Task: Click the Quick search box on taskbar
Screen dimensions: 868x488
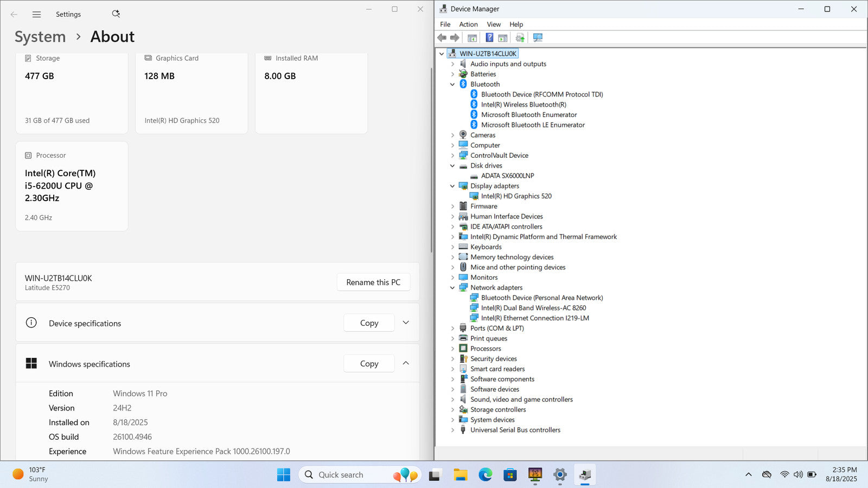Action: pyautogui.click(x=360, y=475)
